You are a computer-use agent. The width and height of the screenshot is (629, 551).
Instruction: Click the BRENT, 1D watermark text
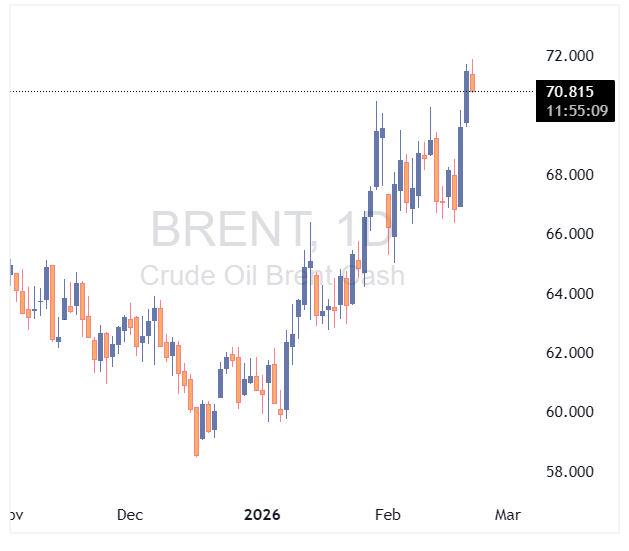[x=271, y=231]
